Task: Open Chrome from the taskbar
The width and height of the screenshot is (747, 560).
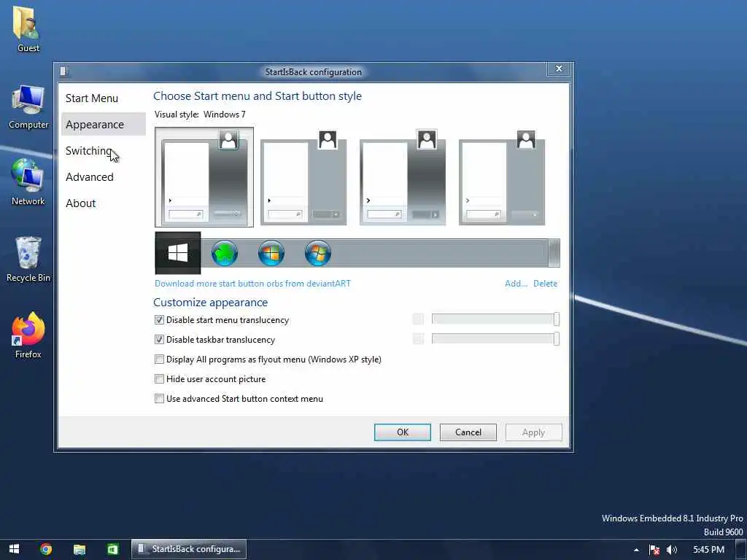Action: tap(46, 549)
